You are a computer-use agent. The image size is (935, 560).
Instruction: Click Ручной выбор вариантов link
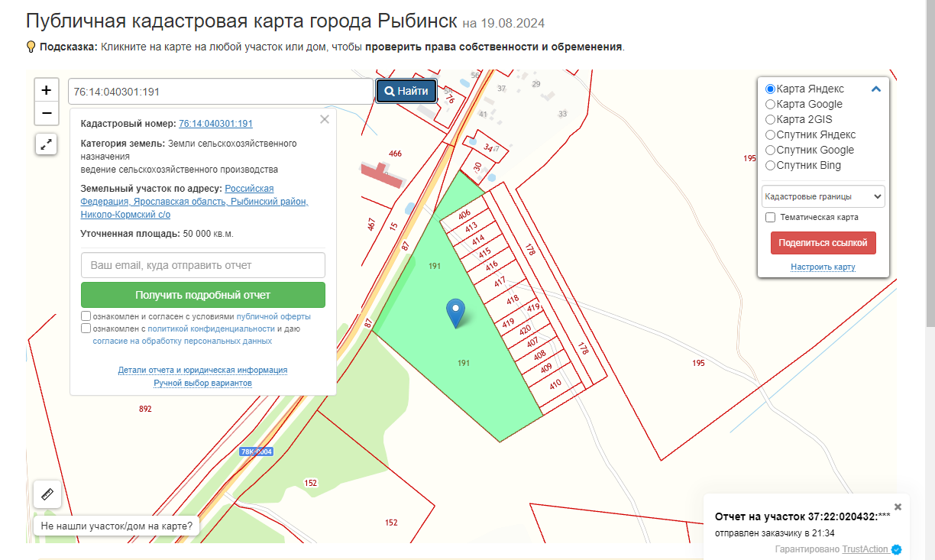click(x=202, y=383)
